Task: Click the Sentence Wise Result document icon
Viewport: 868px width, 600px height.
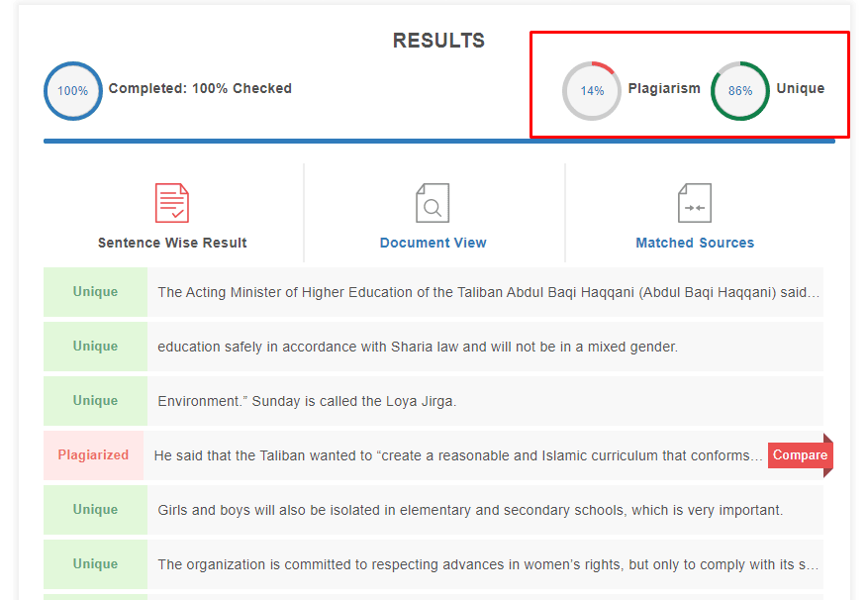Action: click(x=172, y=203)
